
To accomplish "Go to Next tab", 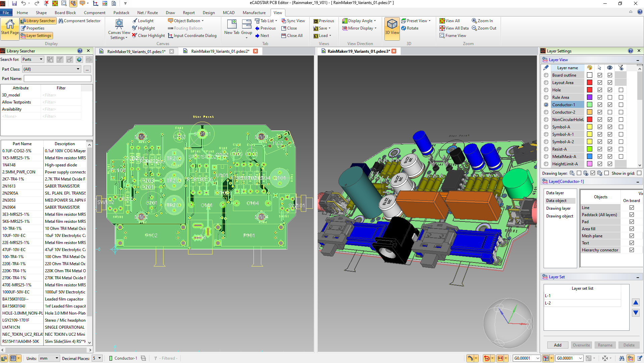I will (262, 36).
